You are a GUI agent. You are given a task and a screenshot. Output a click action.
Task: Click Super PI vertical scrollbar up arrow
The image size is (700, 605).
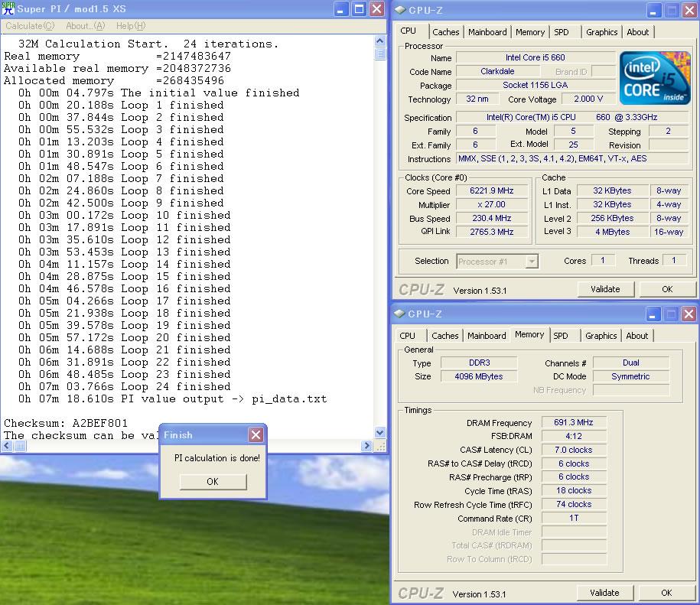(x=380, y=41)
